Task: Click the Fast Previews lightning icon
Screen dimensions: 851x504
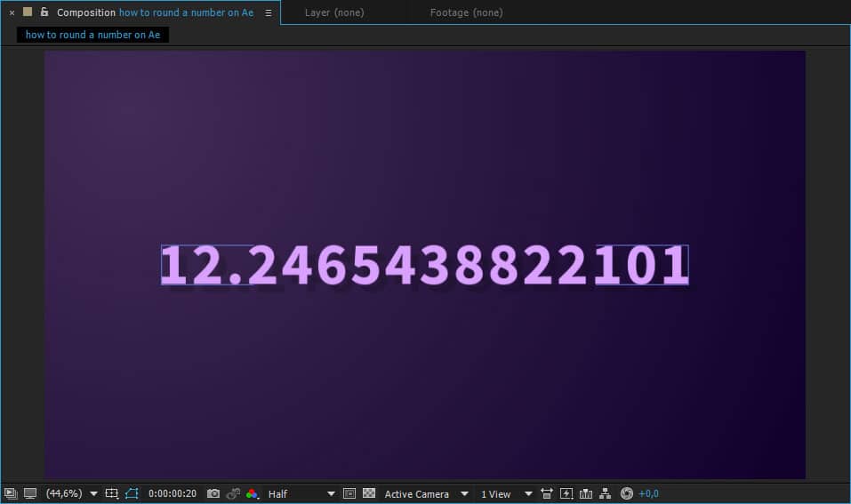Action: coord(566,493)
